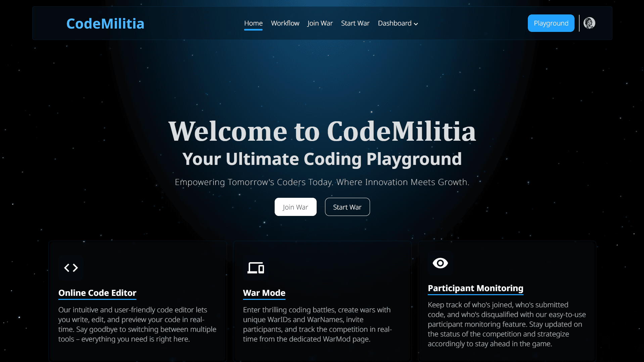This screenshot has width=644, height=362.
Task: Click the 'Welcome to CodeMilitia' title
Action: click(322, 131)
